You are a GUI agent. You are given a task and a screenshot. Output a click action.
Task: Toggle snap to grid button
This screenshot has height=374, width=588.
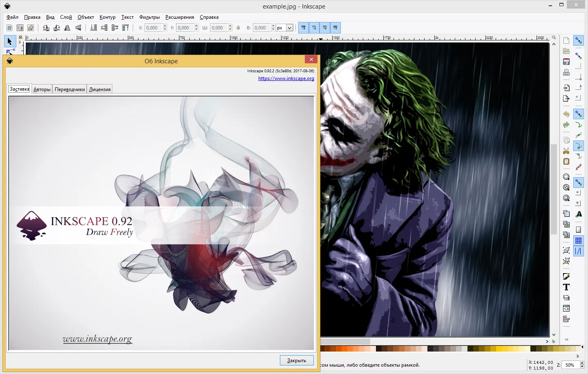(x=578, y=240)
